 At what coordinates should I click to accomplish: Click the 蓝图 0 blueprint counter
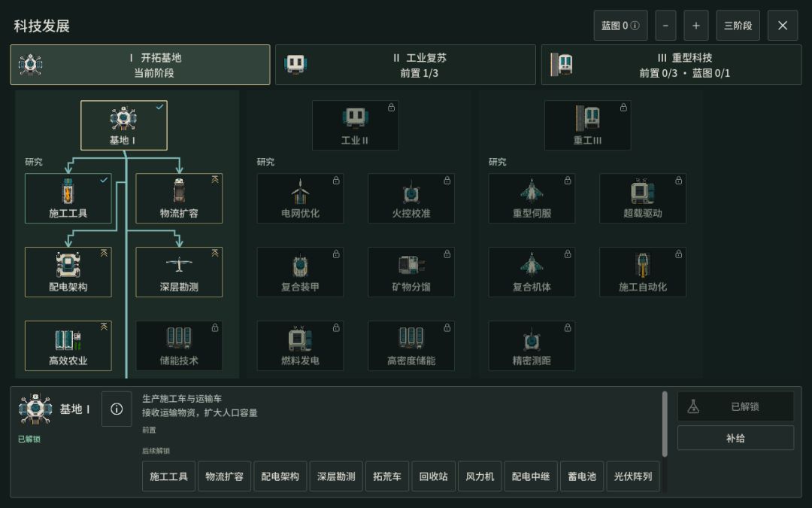click(x=620, y=26)
